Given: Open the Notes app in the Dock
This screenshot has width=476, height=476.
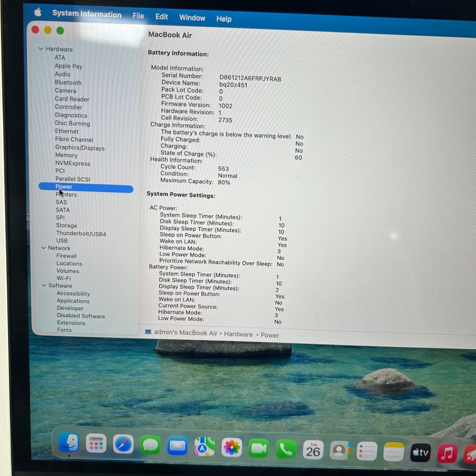Looking at the screenshot, I should (x=394, y=452).
